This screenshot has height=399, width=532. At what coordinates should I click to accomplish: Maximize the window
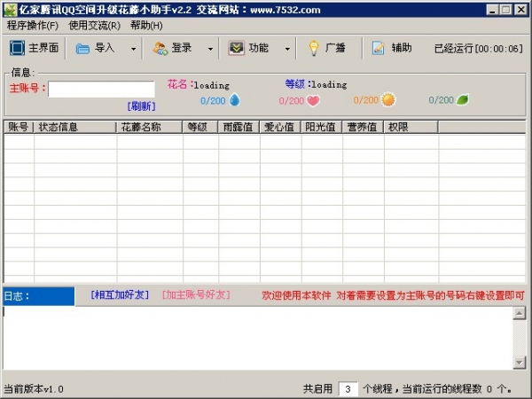505,10
